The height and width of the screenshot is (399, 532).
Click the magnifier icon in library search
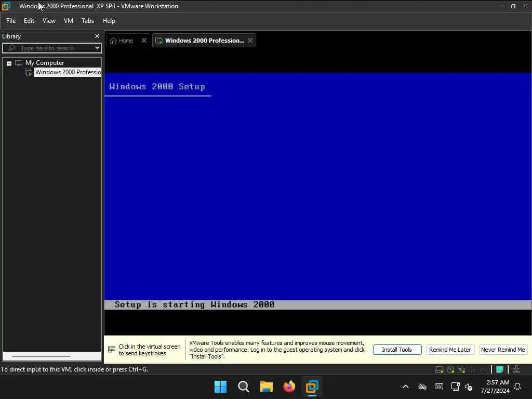pos(11,48)
